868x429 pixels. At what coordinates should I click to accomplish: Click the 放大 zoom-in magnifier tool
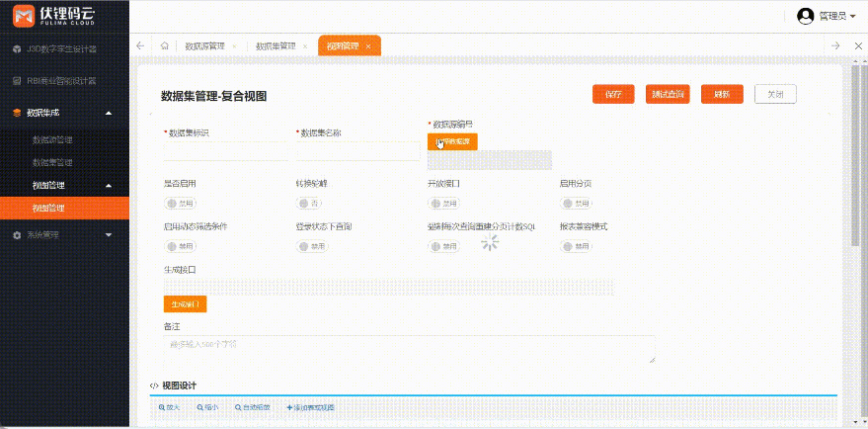[x=170, y=407]
